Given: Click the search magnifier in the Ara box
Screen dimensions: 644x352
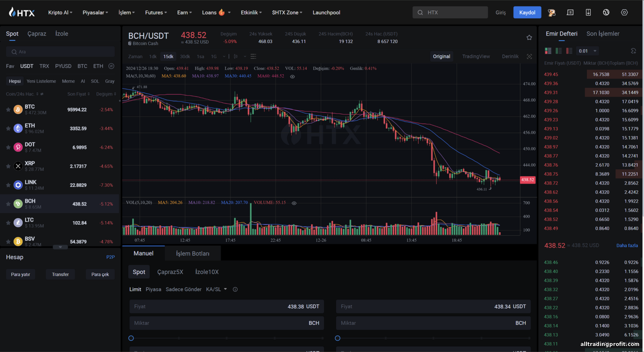Looking at the screenshot, I should 14,52.
